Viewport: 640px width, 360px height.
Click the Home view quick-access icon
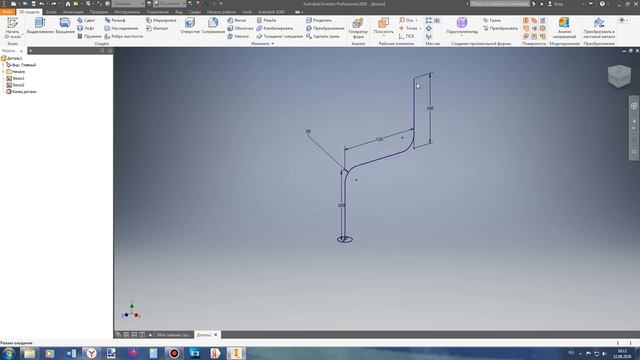click(x=68, y=4)
